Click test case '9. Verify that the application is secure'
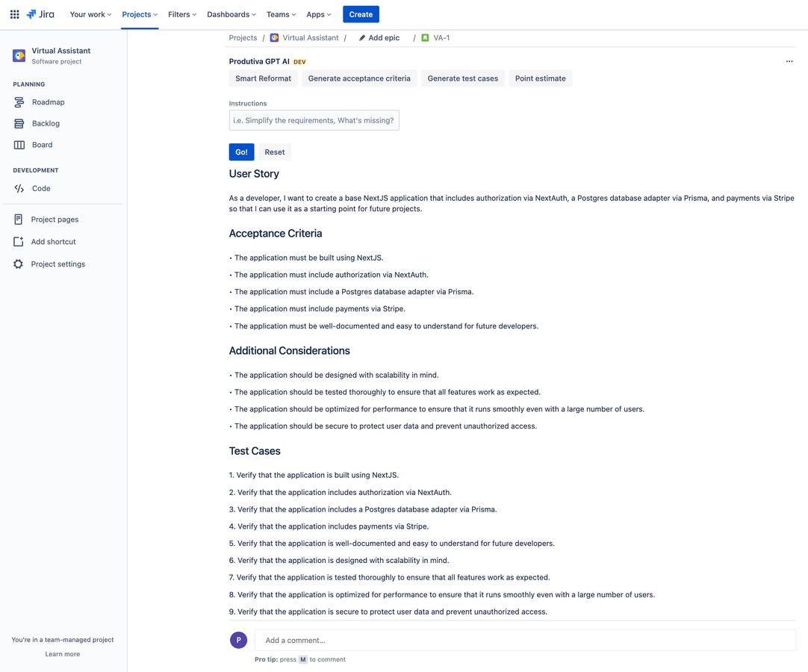Viewport: 808px width, 672px height. pos(388,612)
